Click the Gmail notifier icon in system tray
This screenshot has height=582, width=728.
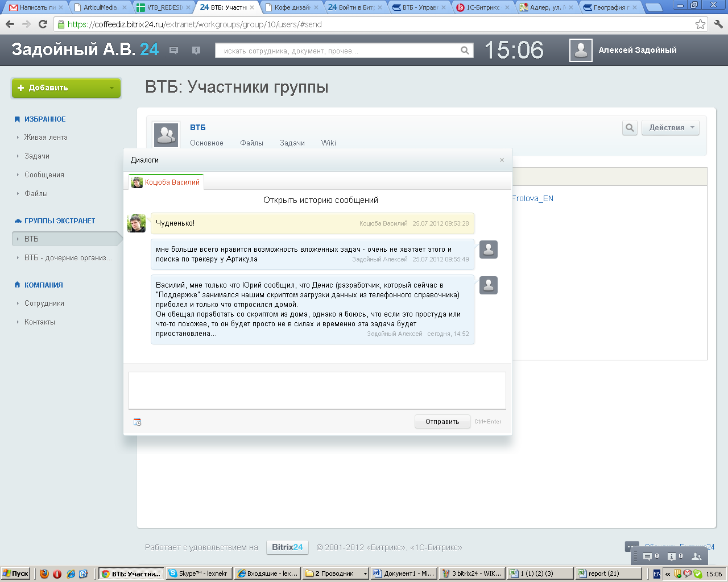tap(687, 574)
